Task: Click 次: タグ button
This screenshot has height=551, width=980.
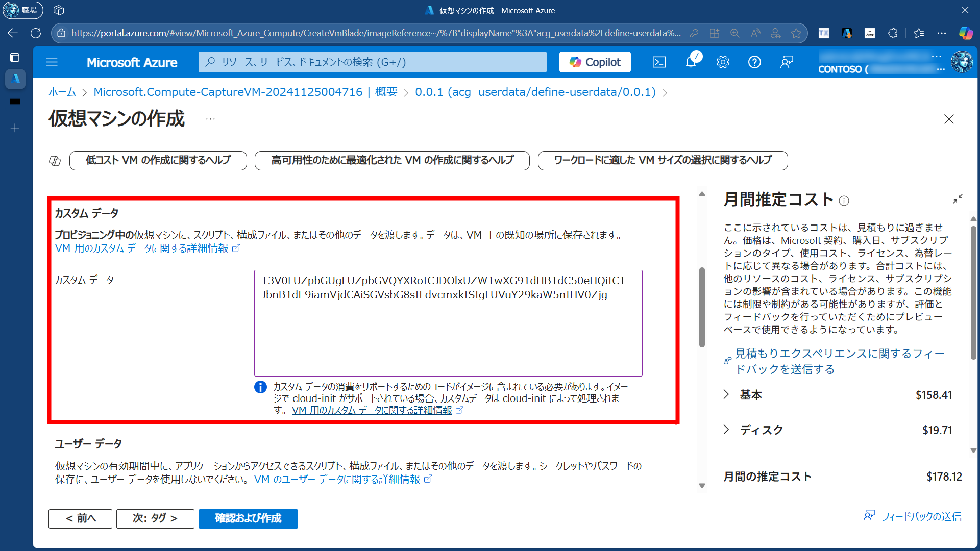Action: (x=155, y=518)
